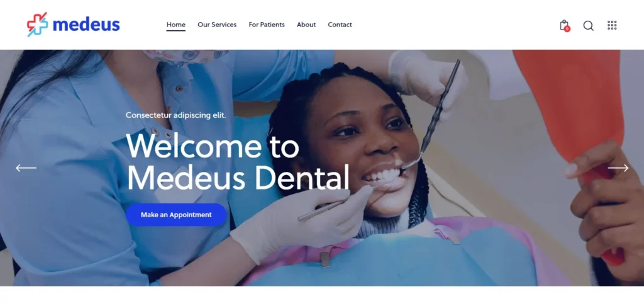Click the Medeus cross logo icon

pos(37,25)
